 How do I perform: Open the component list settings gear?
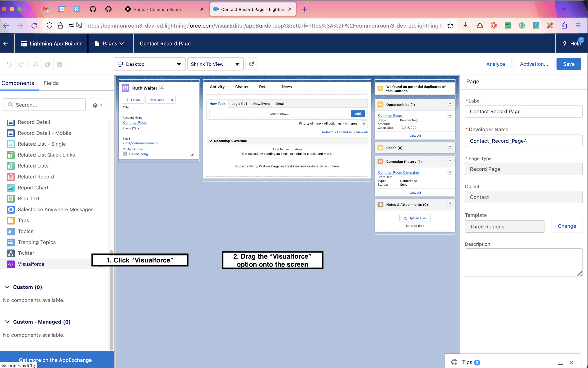pyautogui.click(x=97, y=105)
